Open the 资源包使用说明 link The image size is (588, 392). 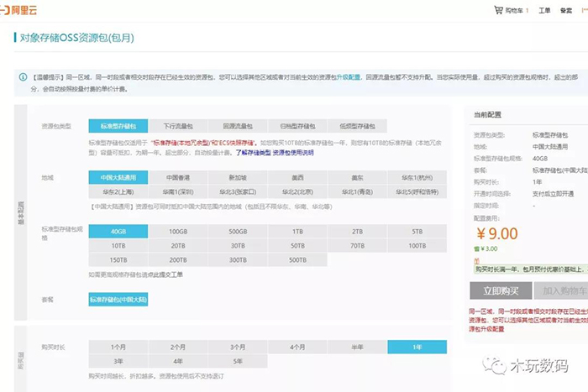click(x=293, y=153)
